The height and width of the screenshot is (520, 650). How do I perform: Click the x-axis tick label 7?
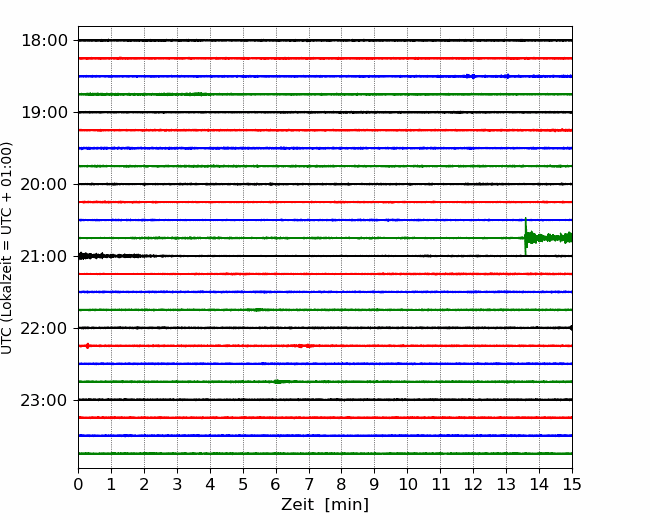(309, 484)
